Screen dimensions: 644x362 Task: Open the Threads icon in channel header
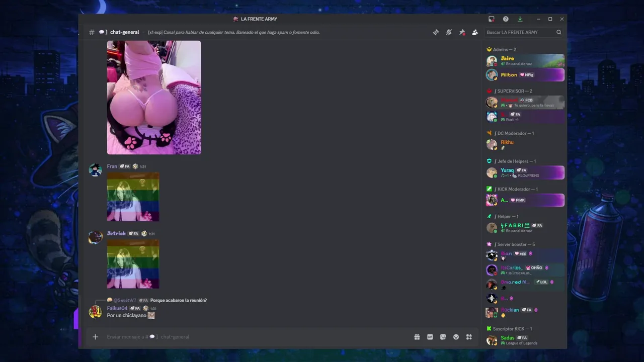[436, 32]
